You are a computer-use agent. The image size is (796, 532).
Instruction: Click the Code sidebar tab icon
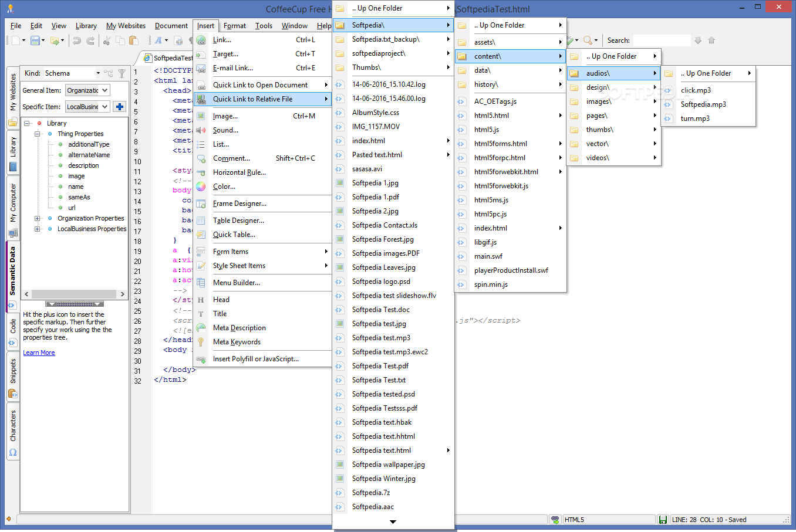(13, 343)
